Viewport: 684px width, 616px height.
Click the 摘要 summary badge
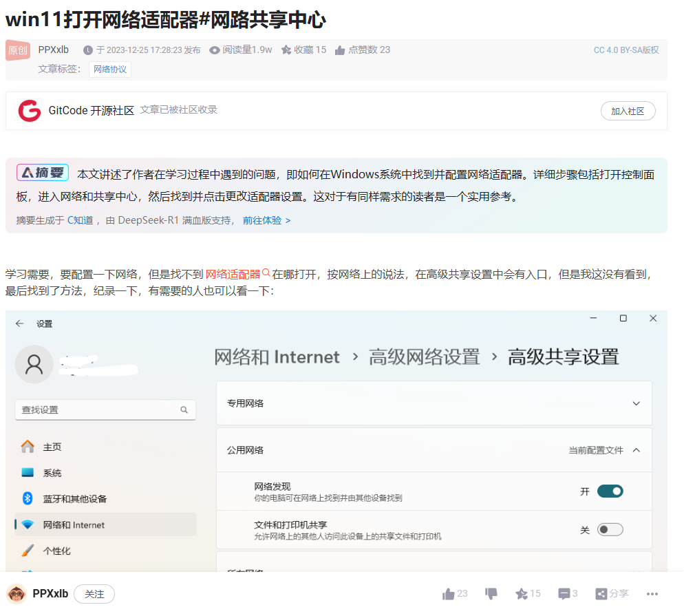[x=43, y=173]
